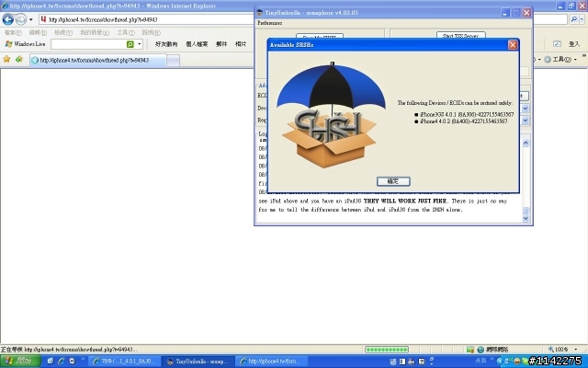Screen dimensions: 588x368
Task: Click the 確定 button in Available SHSHs dialog
Action: coord(393,181)
